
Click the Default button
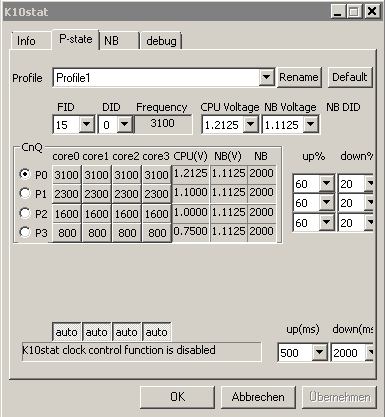[350, 77]
